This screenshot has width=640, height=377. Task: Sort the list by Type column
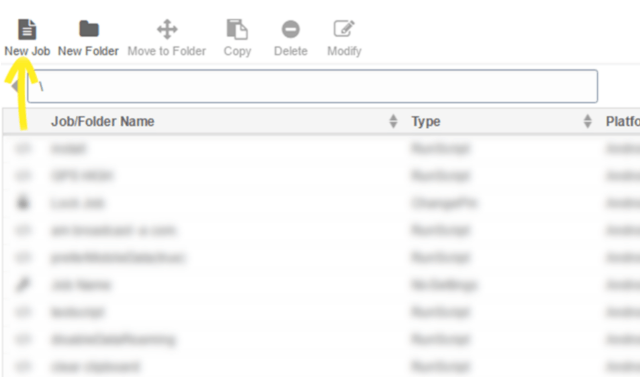(426, 122)
